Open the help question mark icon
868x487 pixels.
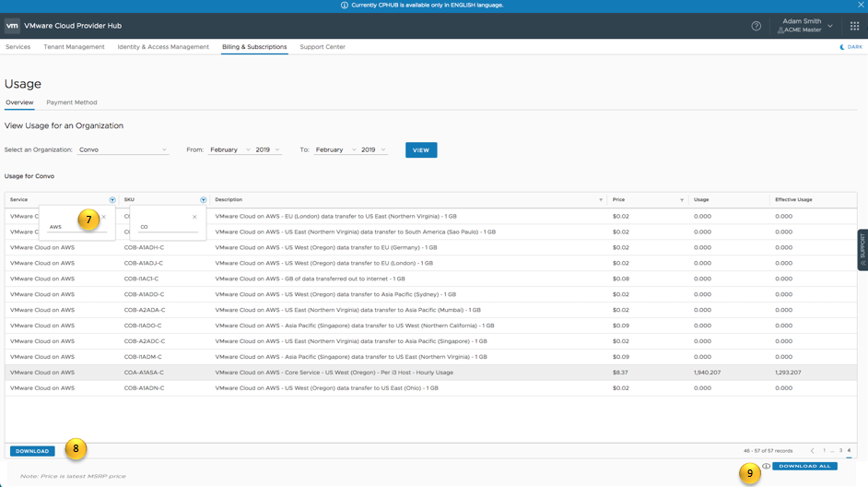coord(756,26)
